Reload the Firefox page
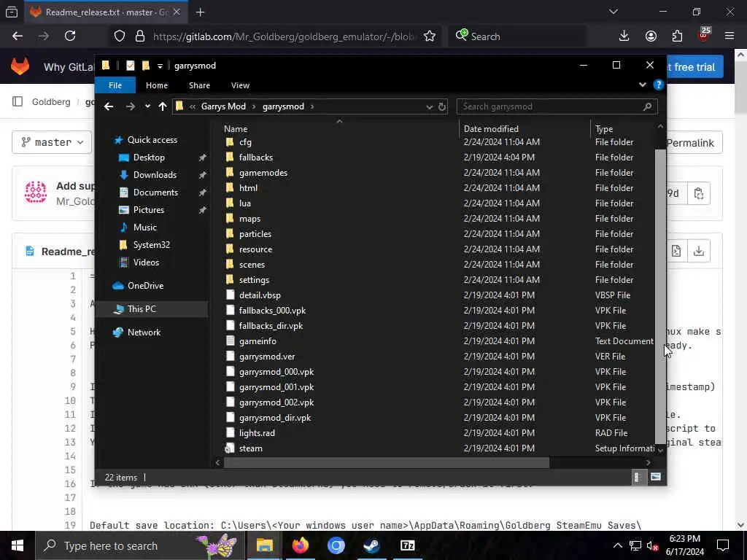747x560 pixels. (70, 36)
